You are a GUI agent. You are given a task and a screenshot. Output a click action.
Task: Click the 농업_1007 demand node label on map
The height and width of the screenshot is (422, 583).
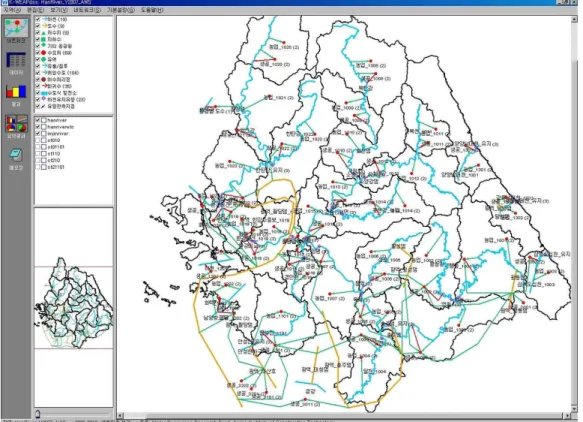coord(329,298)
